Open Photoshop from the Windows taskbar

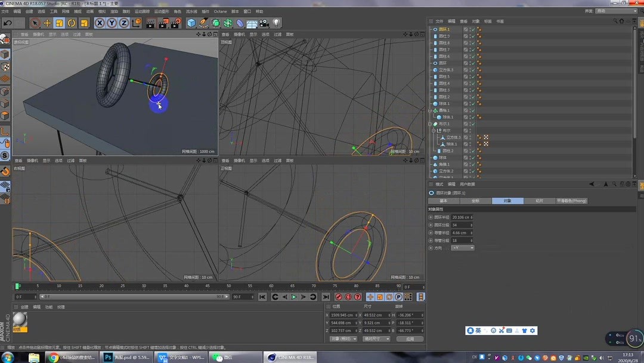[x=126, y=357]
